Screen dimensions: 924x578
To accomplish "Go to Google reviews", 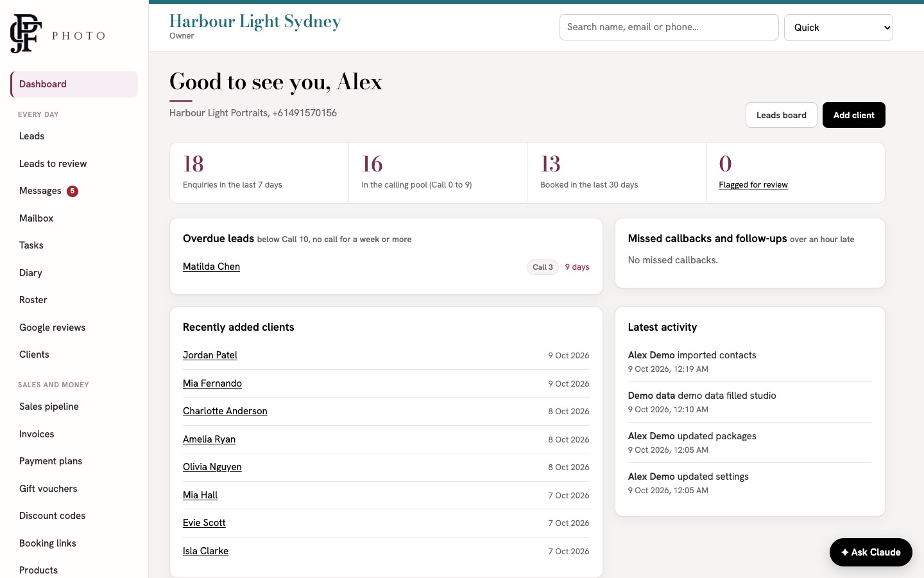I will click(74, 328).
